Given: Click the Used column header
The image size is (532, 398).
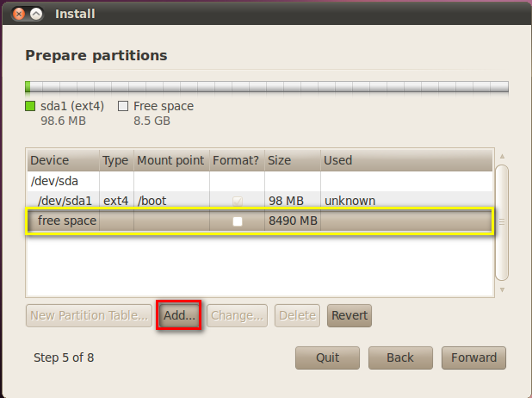Looking at the screenshot, I should (x=406, y=160).
